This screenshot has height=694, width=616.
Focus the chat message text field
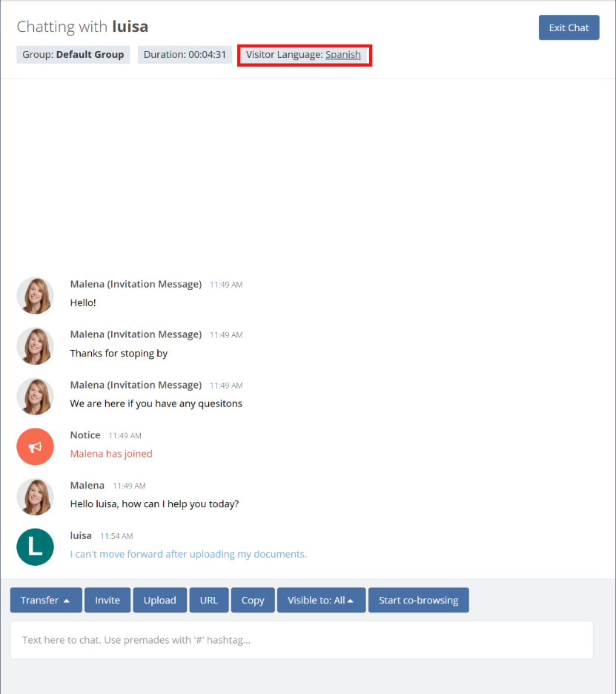302,640
